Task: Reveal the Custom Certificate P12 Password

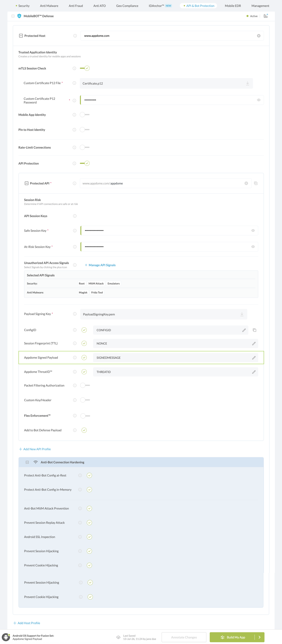Action: pyautogui.click(x=259, y=100)
